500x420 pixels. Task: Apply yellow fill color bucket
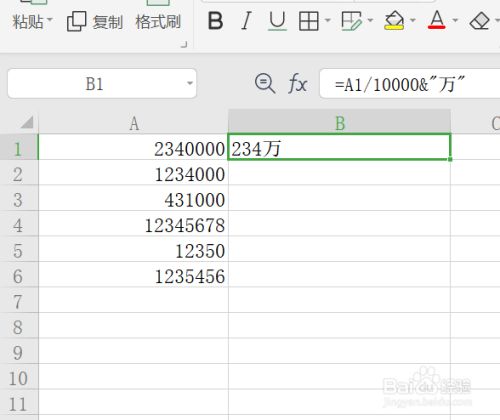(394, 21)
